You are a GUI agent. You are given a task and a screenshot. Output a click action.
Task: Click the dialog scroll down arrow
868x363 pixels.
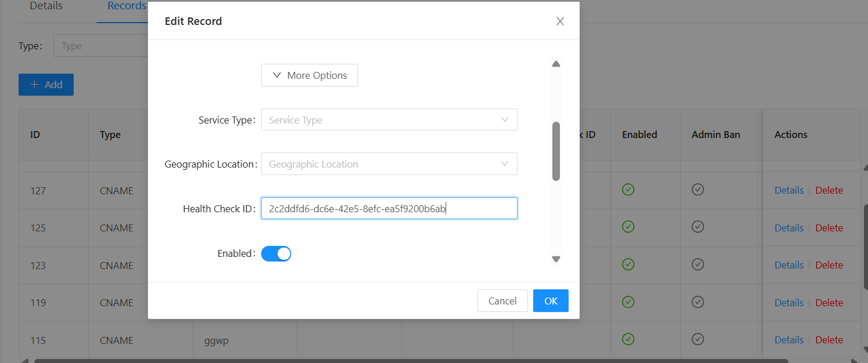coord(556,259)
